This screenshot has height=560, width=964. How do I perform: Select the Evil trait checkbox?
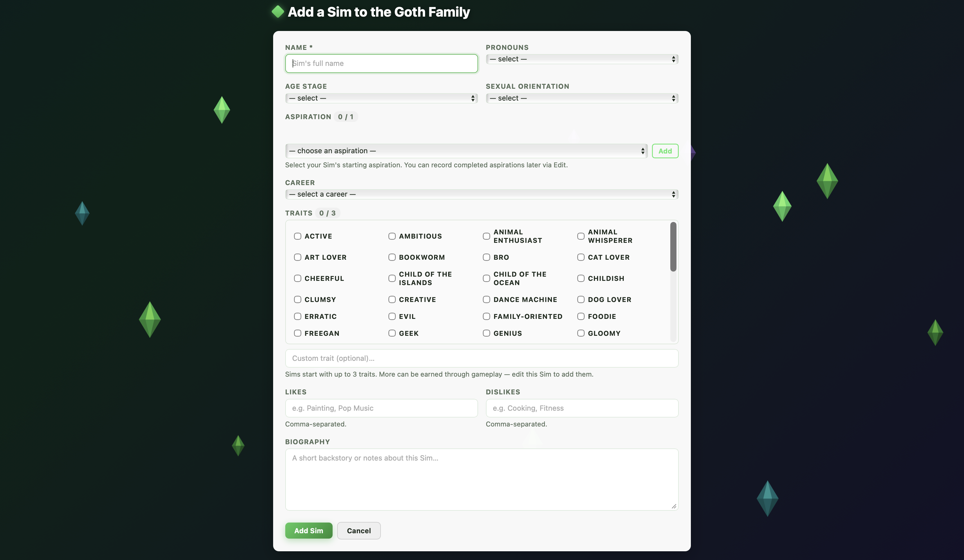point(392,317)
